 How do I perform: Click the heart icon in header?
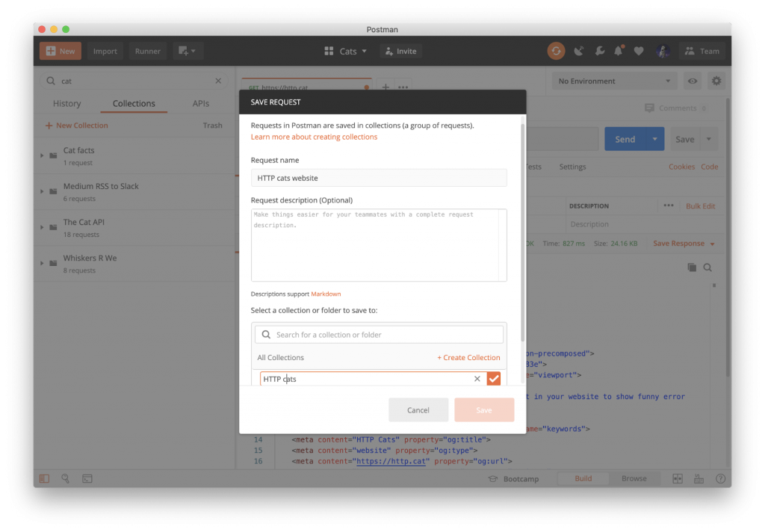639,51
